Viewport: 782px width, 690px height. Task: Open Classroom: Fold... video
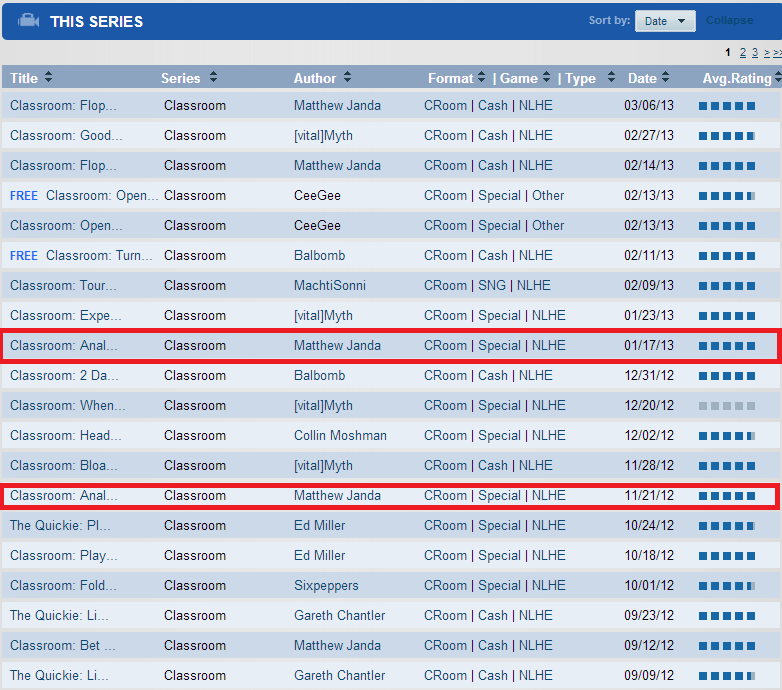(63, 585)
